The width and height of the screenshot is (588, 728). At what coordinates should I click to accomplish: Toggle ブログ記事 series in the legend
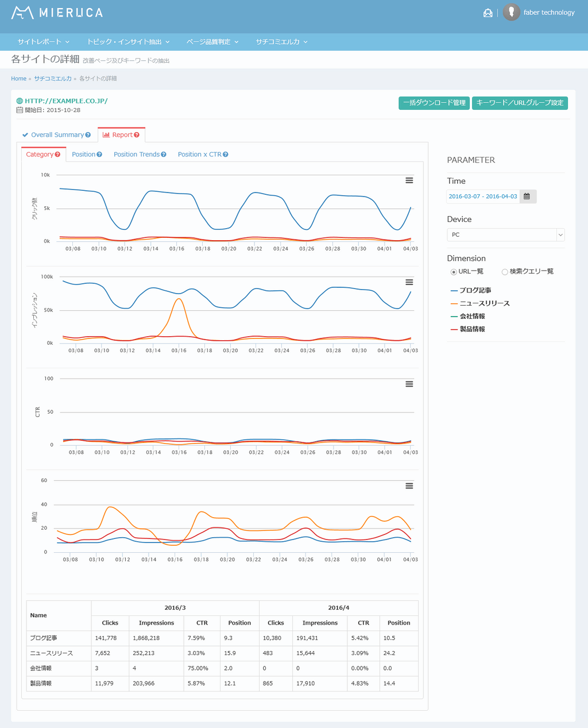tap(475, 290)
